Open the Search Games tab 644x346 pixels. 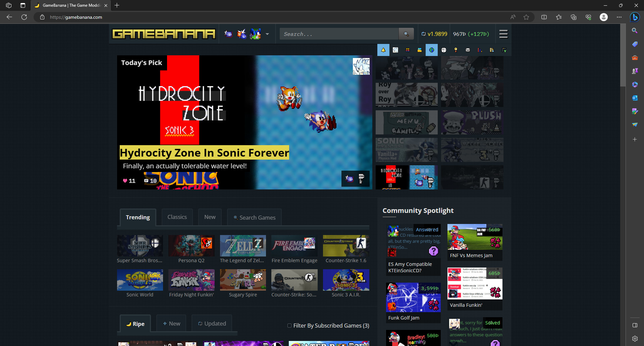click(x=254, y=217)
